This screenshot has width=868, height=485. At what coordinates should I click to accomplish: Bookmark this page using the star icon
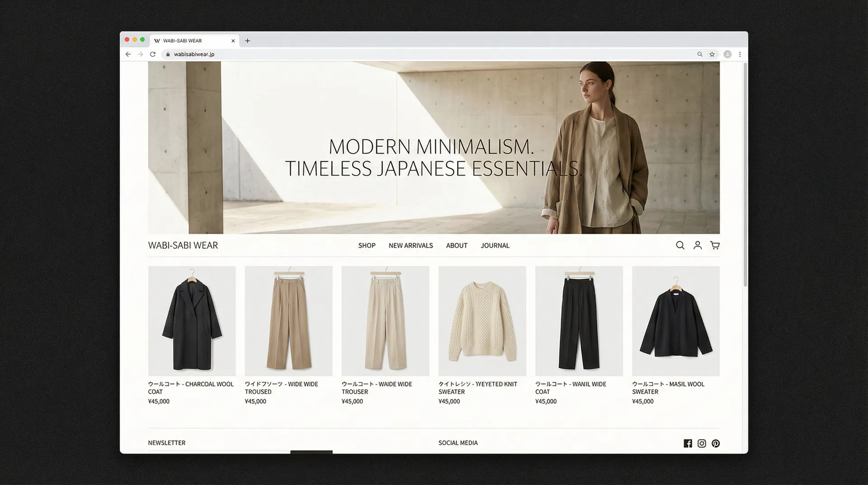click(x=712, y=54)
